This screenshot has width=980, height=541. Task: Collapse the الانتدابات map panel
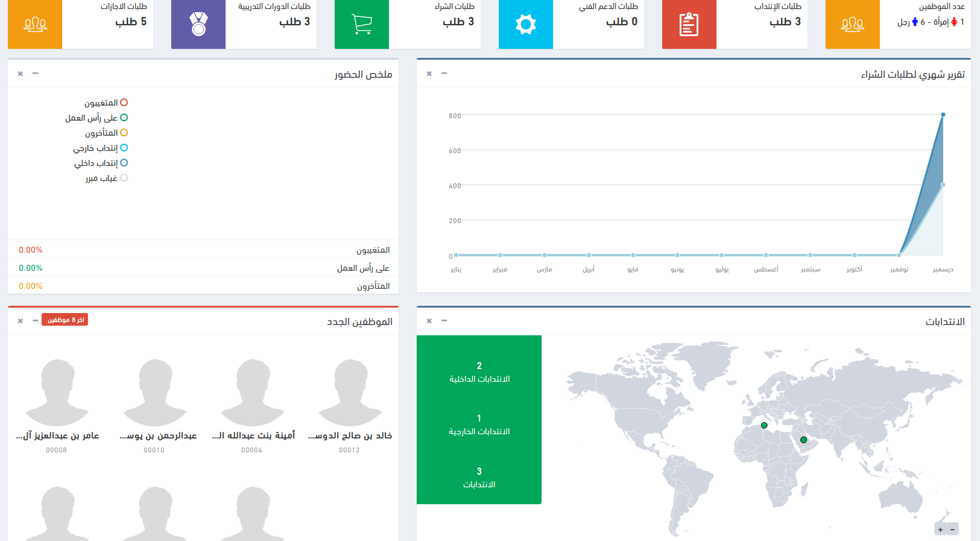tap(444, 321)
